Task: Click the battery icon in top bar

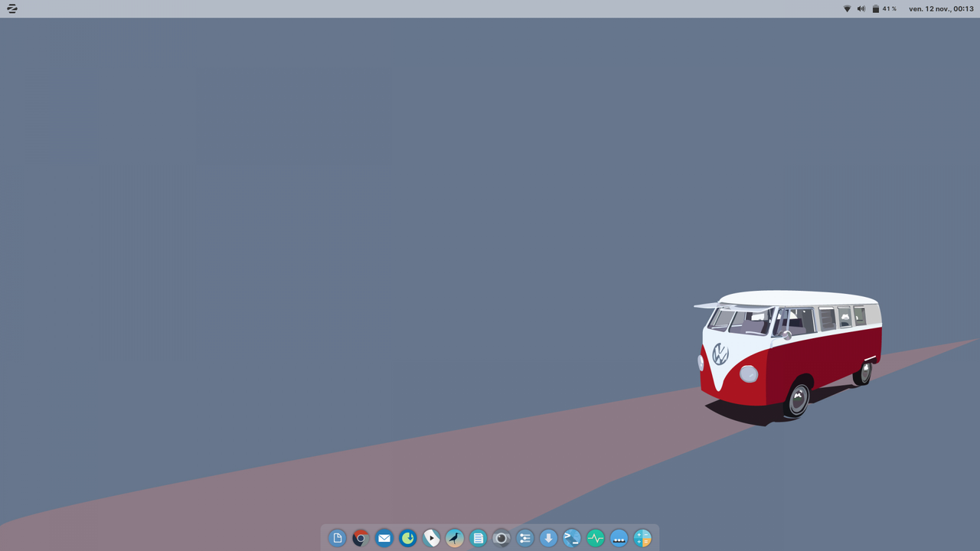Action: pos(876,8)
